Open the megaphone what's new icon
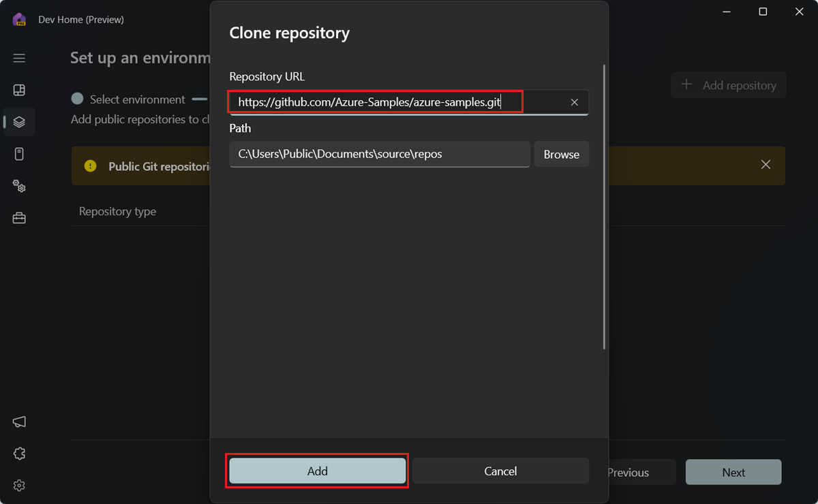 (19, 422)
